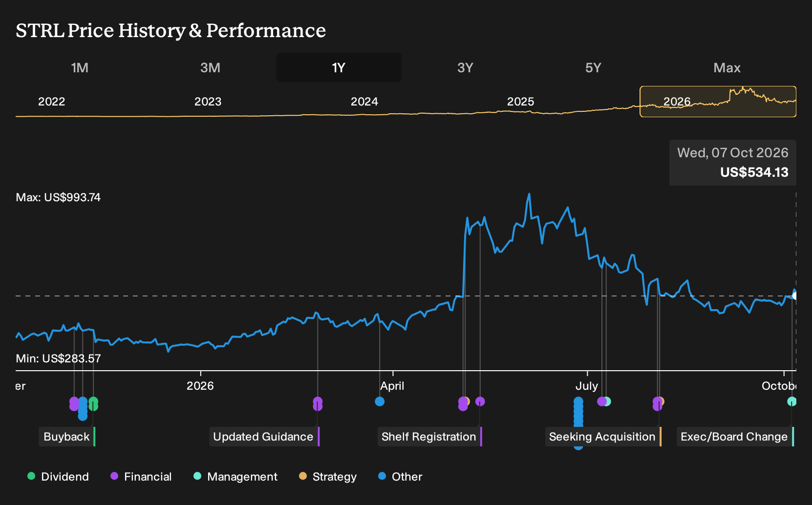Open the Buyback event label
Image resolution: width=812 pixels, height=505 pixels.
67,437
